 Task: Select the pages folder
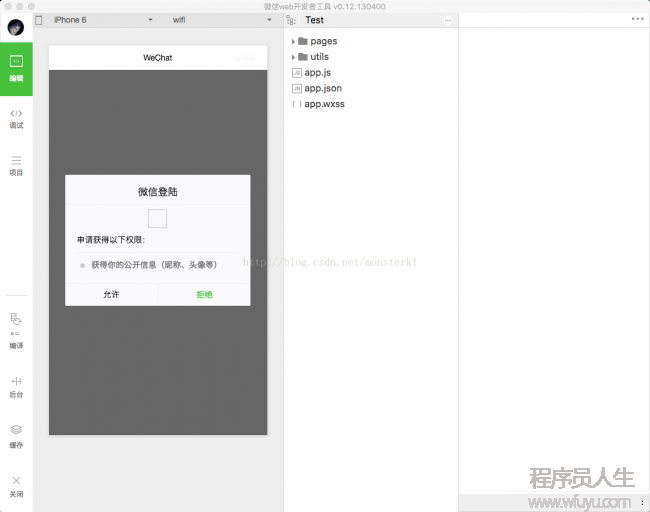[x=318, y=41]
